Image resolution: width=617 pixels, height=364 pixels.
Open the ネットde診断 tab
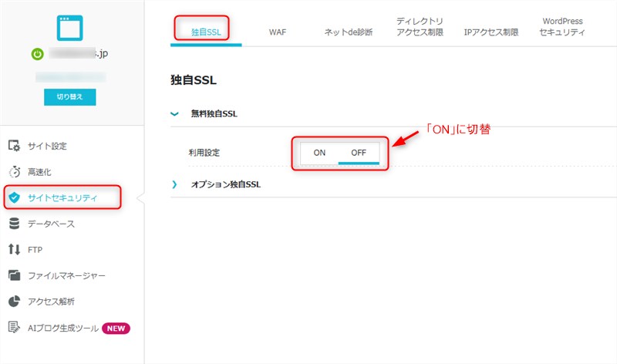[x=349, y=32]
